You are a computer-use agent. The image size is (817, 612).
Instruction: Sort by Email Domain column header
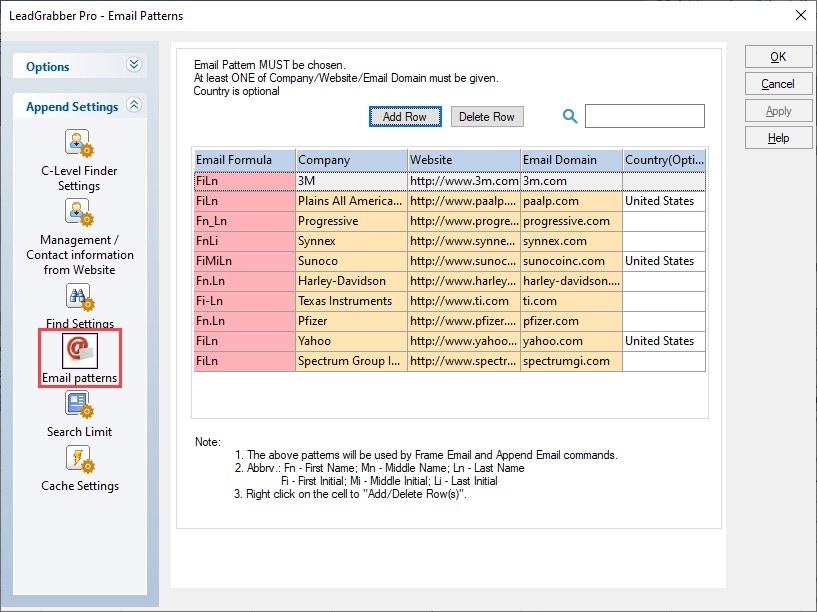click(572, 160)
